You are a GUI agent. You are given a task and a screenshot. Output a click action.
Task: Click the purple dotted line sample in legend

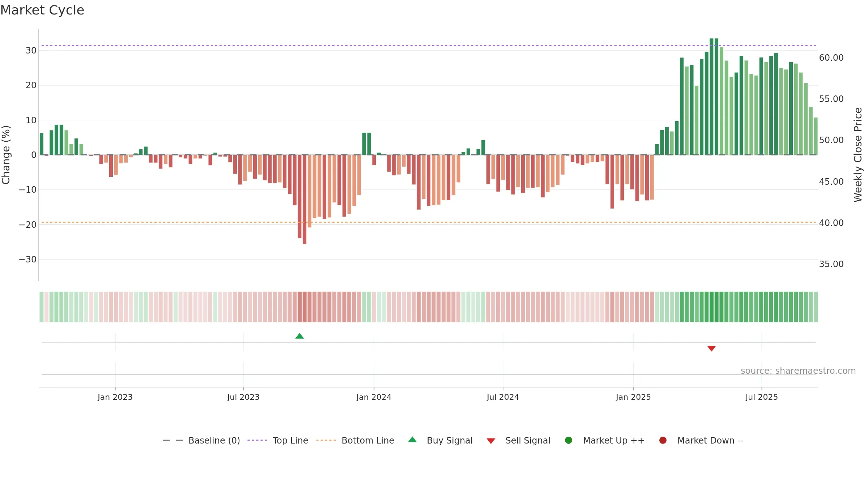click(257, 440)
